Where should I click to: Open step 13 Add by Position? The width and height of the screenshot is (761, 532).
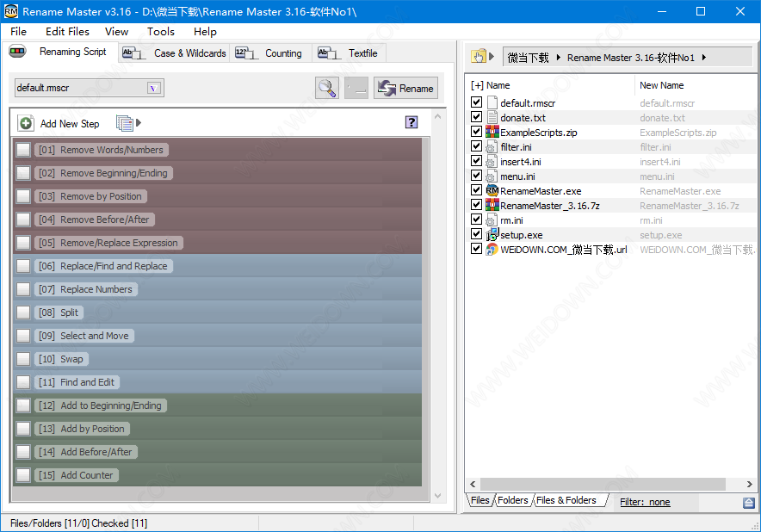point(82,429)
